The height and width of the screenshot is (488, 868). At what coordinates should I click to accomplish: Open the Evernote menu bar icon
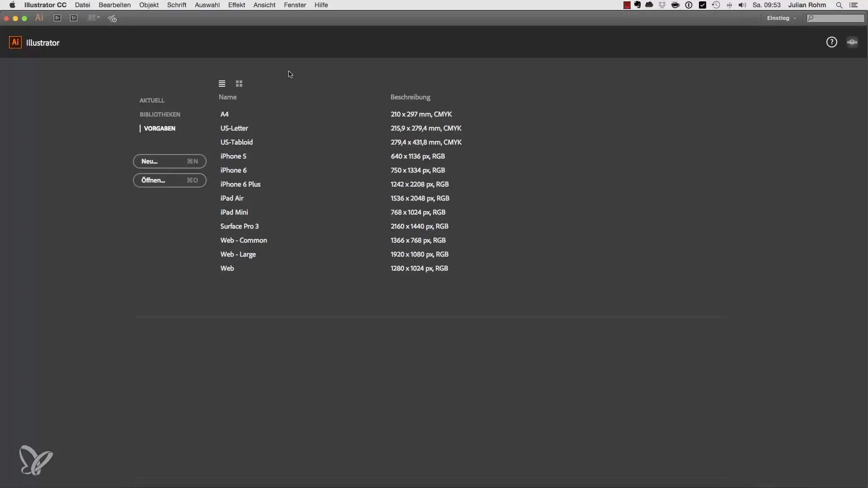click(x=637, y=5)
